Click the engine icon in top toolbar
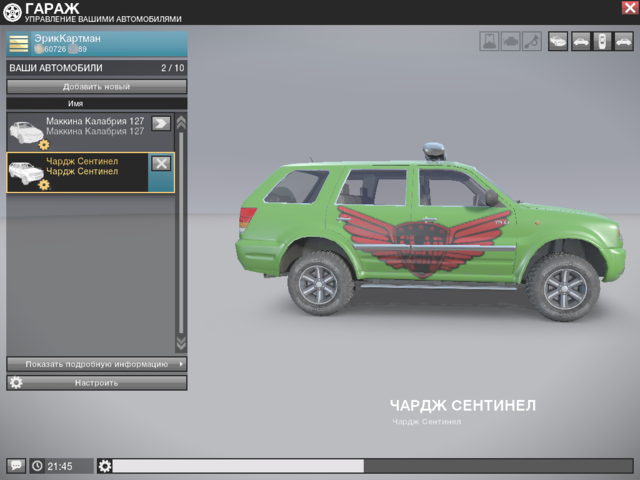The width and height of the screenshot is (640, 480). [511, 42]
